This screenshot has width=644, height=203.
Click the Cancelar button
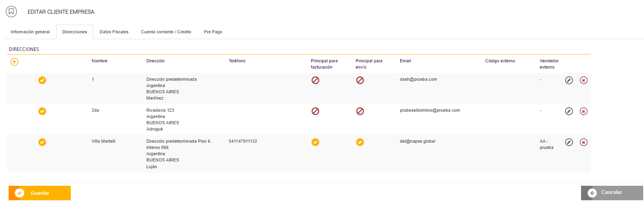click(612, 192)
